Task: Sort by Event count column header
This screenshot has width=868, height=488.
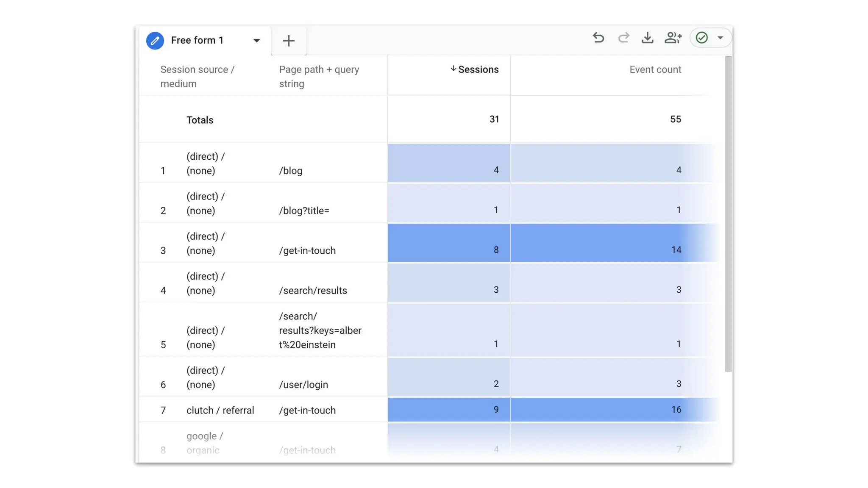Action: (655, 69)
